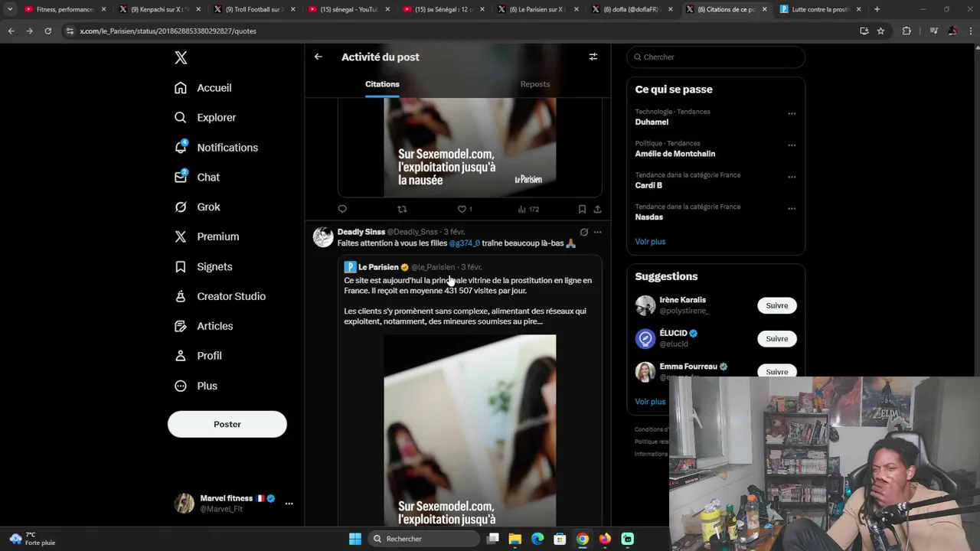
Task: Open the Duhamel trending topic
Action: tap(652, 122)
